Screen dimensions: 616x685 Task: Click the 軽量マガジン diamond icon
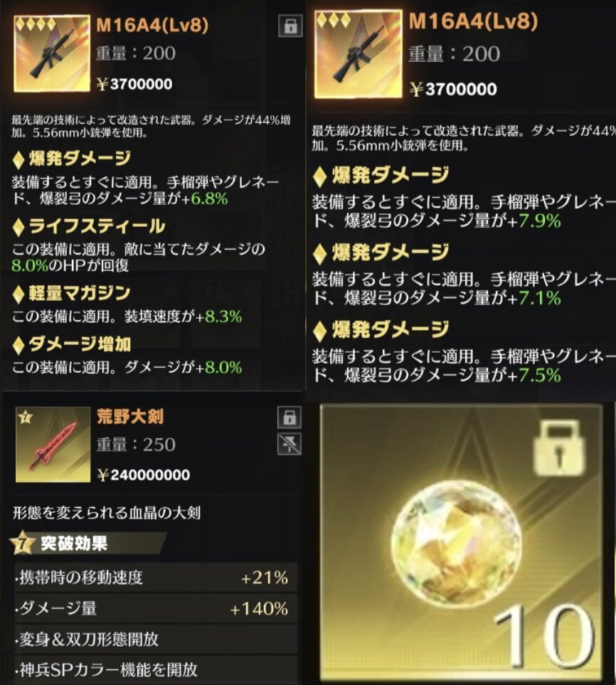18,294
